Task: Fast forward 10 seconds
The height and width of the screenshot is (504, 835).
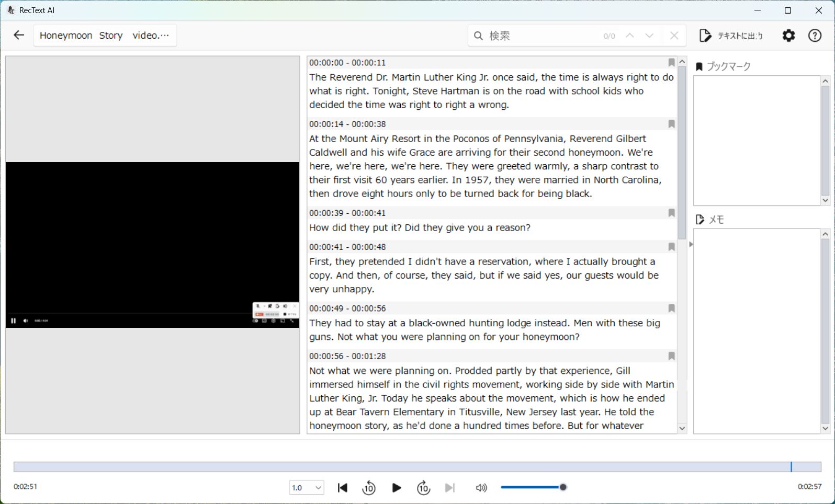Action: pyautogui.click(x=423, y=488)
